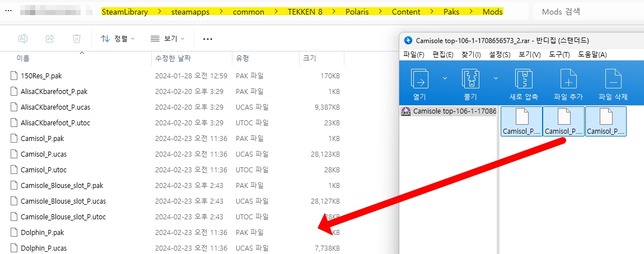Click the trash delete icon in Explorer
Viewport: 644px width, 254px height.
click(77, 39)
